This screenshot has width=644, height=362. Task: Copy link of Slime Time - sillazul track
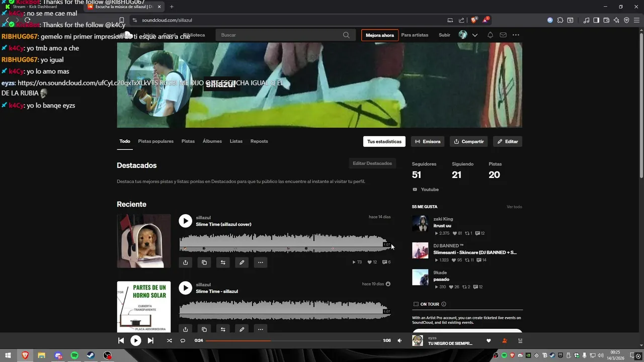point(204,329)
